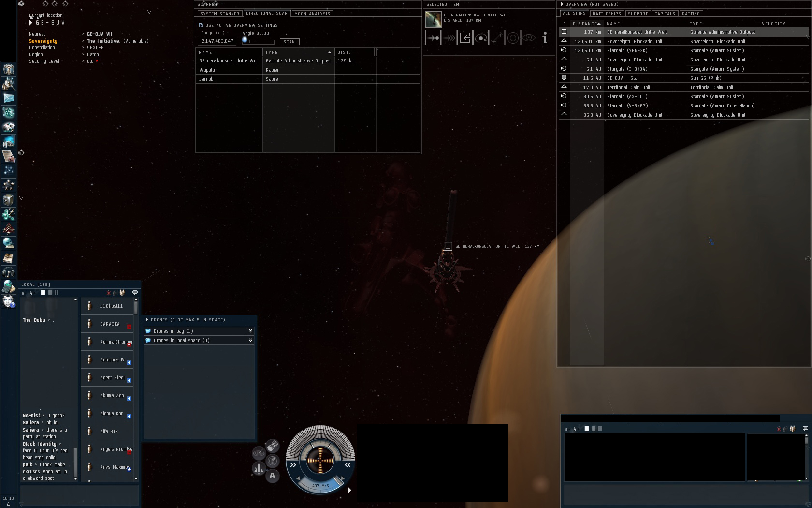The height and width of the screenshot is (508, 812).
Task: Open the 9HXQ-G constellation link
Action: pos(95,48)
